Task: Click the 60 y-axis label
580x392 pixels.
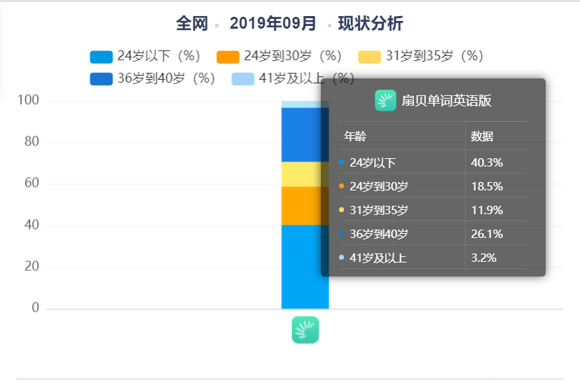Action: (x=32, y=183)
